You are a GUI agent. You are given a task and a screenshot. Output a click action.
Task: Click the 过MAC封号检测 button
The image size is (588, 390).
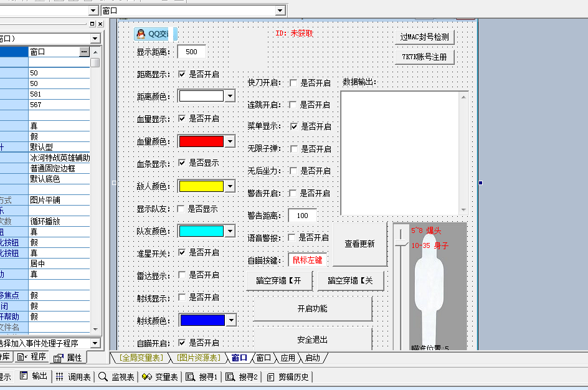(x=424, y=37)
